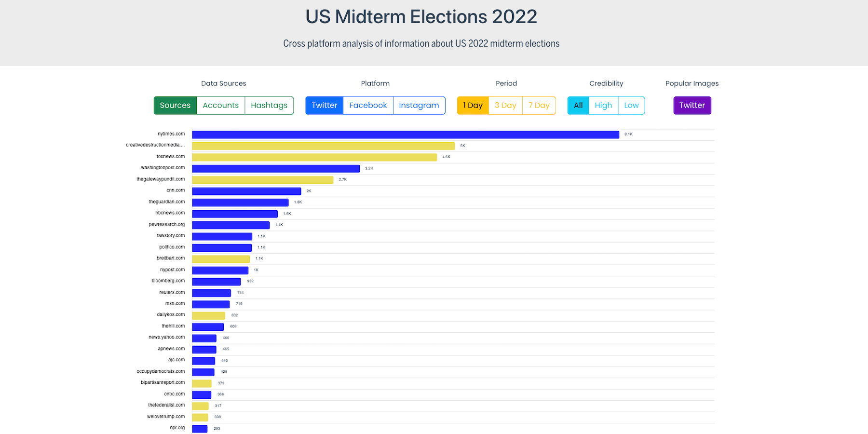Click the cnn.com bar
Image resolution: width=868 pixels, height=434 pixels.
coord(246,190)
